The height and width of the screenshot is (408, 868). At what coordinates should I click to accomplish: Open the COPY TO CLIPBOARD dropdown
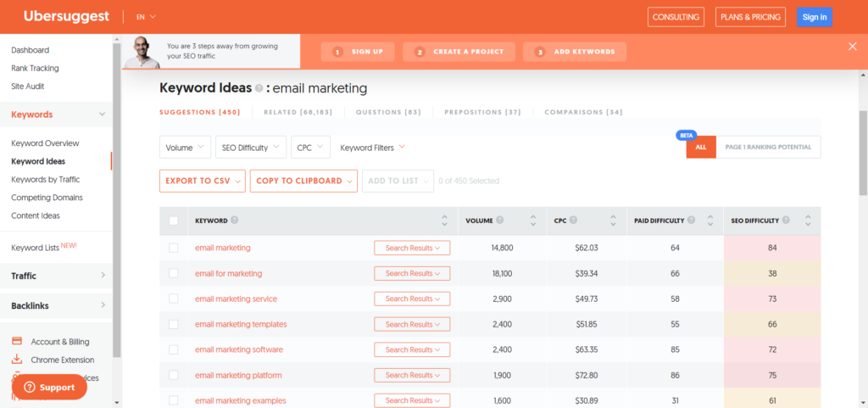(x=303, y=181)
